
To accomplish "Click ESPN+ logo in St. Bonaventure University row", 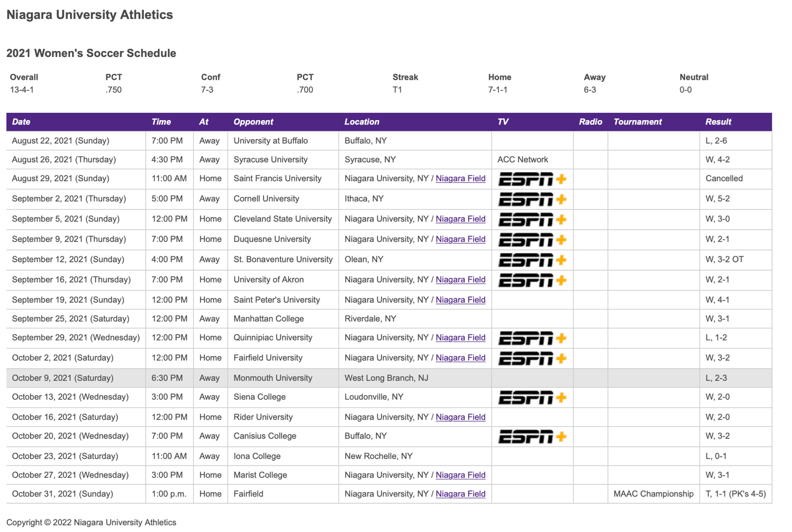I will pyautogui.click(x=532, y=260).
